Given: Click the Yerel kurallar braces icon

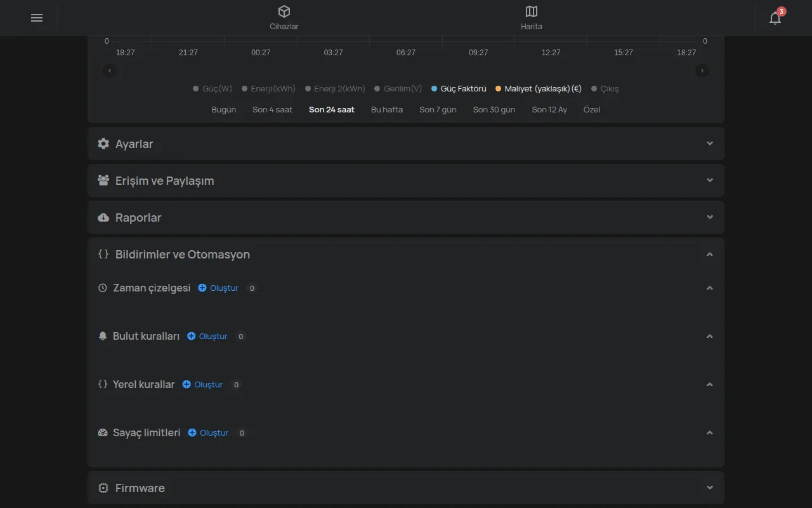Looking at the screenshot, I should pyautogui.click(x=103, y=384).
